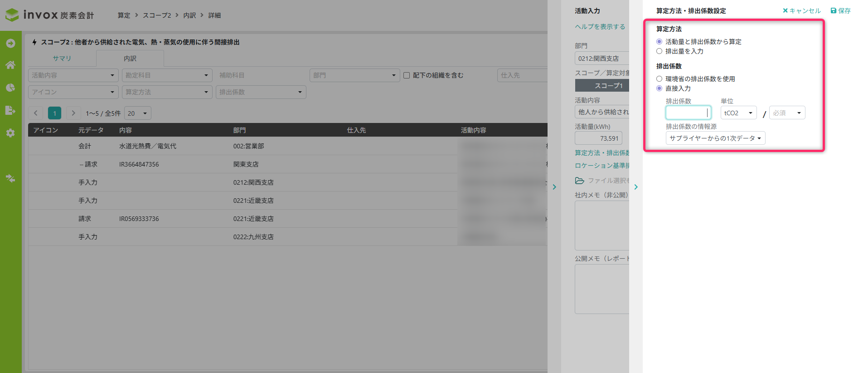The image size is (868, 373).
Task: Open the 算定方法 filter dropdown
Action: [167, 92]
